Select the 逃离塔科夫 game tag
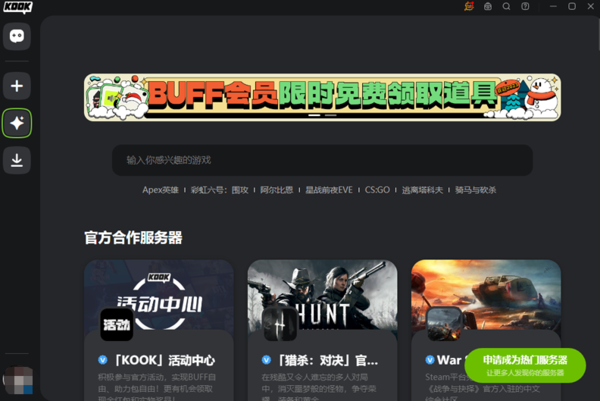 coord(422,190)
